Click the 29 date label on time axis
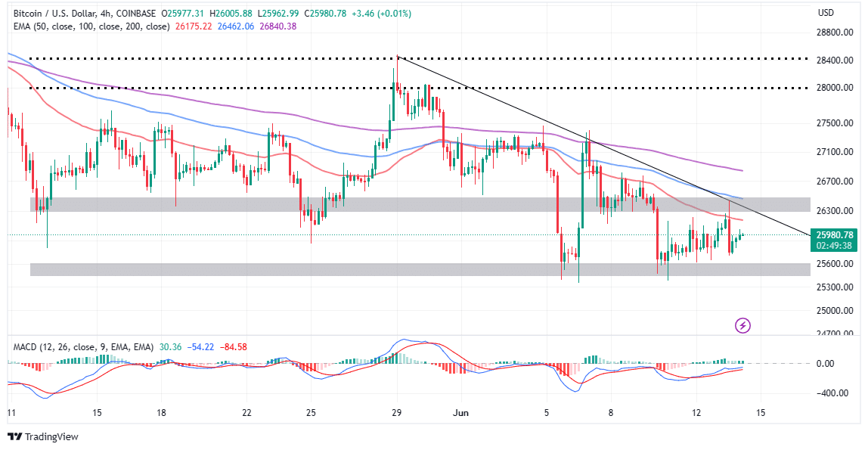 coord(396,413)
